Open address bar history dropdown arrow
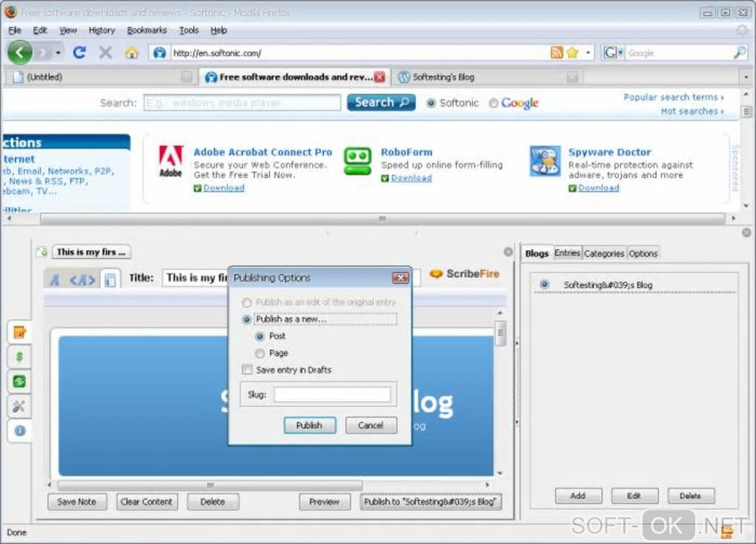The image size is (756, 544). pos(588,53)
